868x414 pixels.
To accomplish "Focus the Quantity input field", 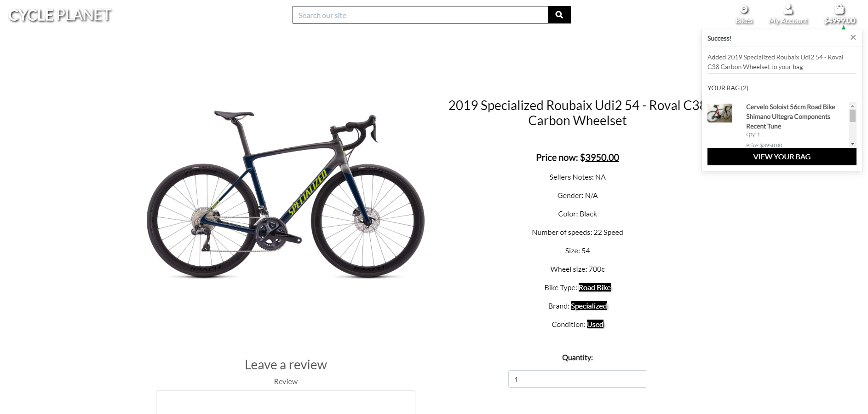I will [577, 379].
